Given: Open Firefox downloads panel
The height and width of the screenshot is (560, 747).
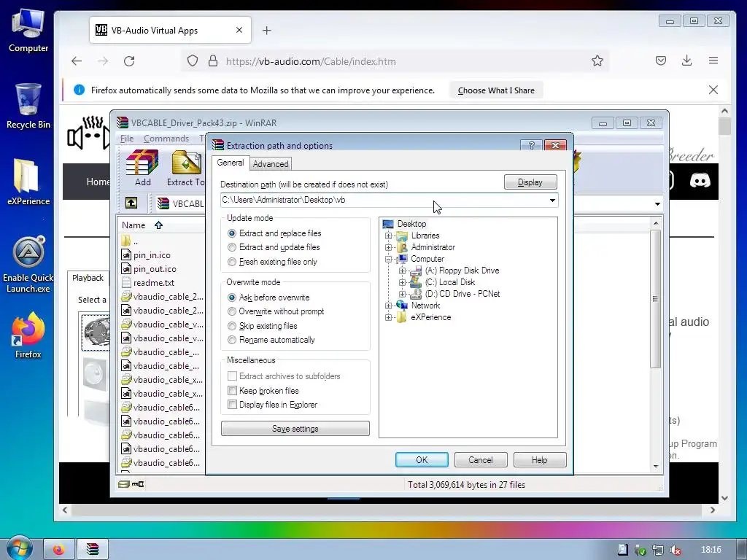Looking at the screenshot, I should [x=686, y=61].
